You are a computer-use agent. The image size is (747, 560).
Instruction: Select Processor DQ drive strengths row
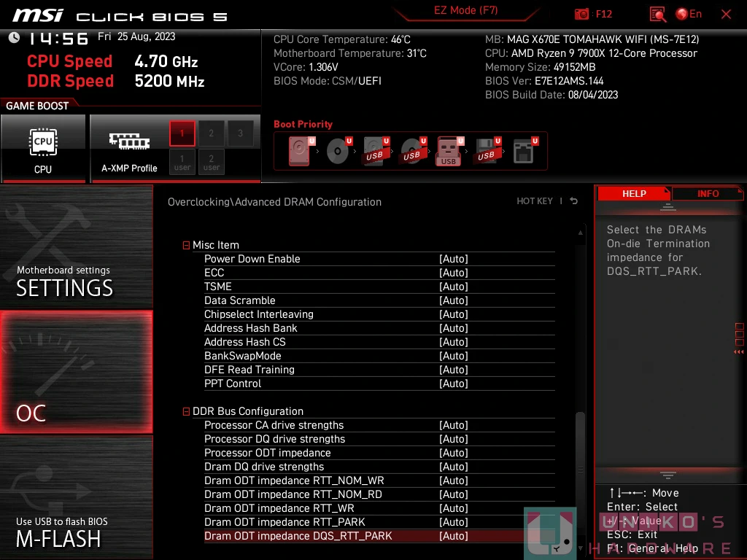click(379, 439)
